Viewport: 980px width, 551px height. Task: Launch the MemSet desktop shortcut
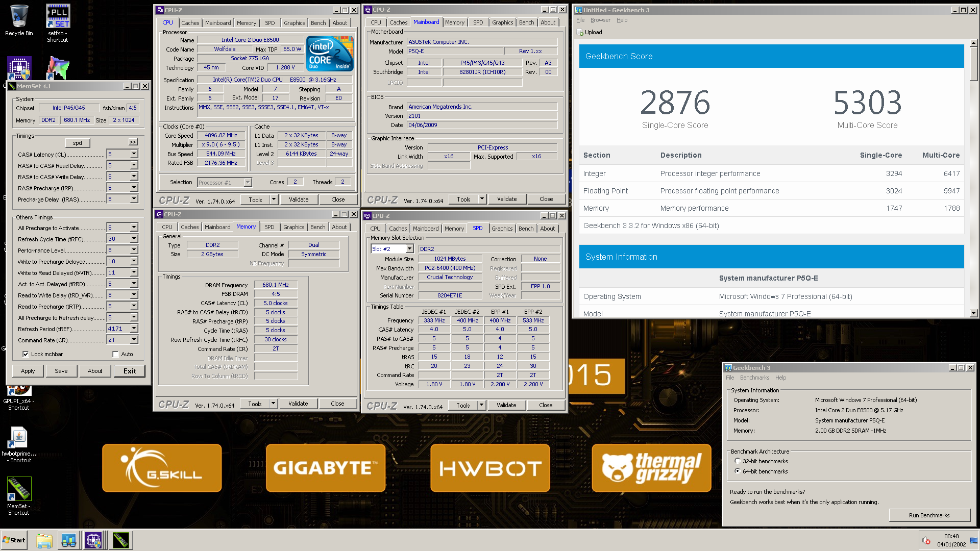pyautogui.click(x=19, y=489)
